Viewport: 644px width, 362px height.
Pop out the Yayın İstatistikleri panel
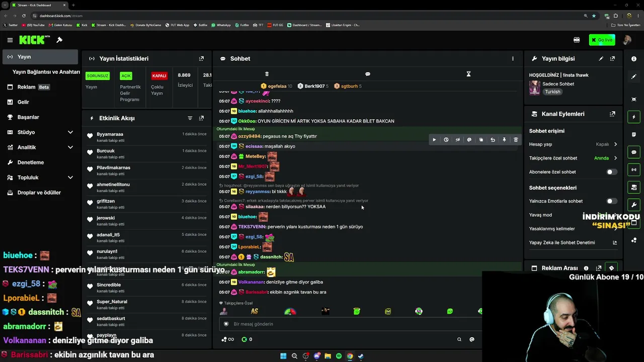pyautogui.click(x=201, y=59)
